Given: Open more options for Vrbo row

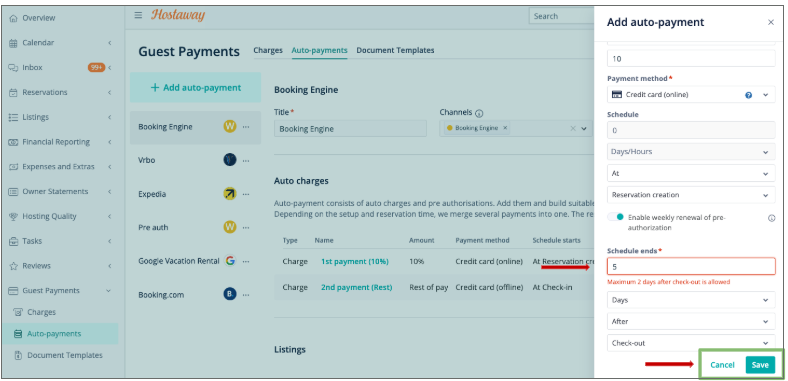Looking at the screenshot, I should (x=246, y=161).
